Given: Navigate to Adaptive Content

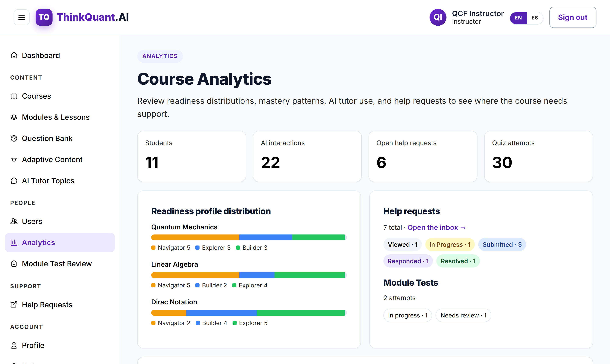Looking at the screenshot, I should coord(60,160).
